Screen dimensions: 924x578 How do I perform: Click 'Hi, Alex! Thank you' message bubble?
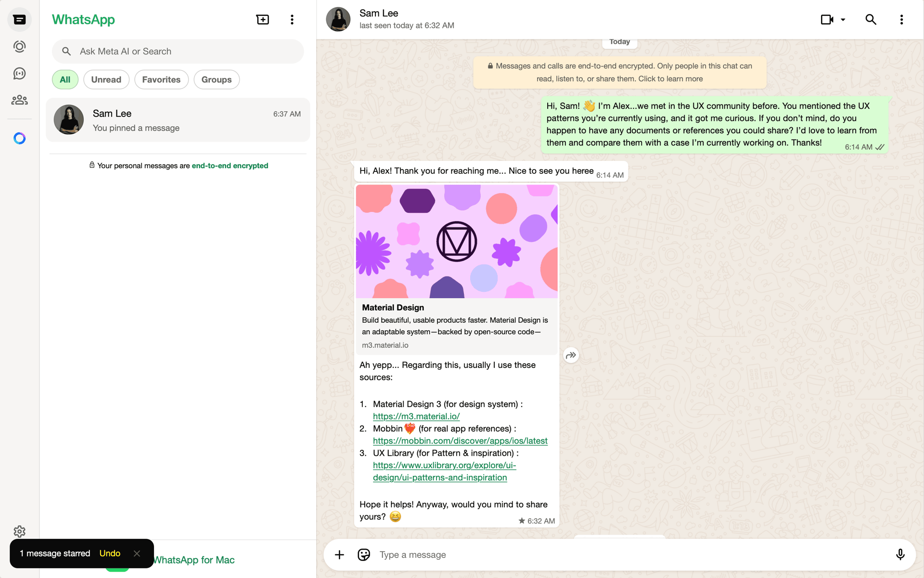click(x=491, y=171)
